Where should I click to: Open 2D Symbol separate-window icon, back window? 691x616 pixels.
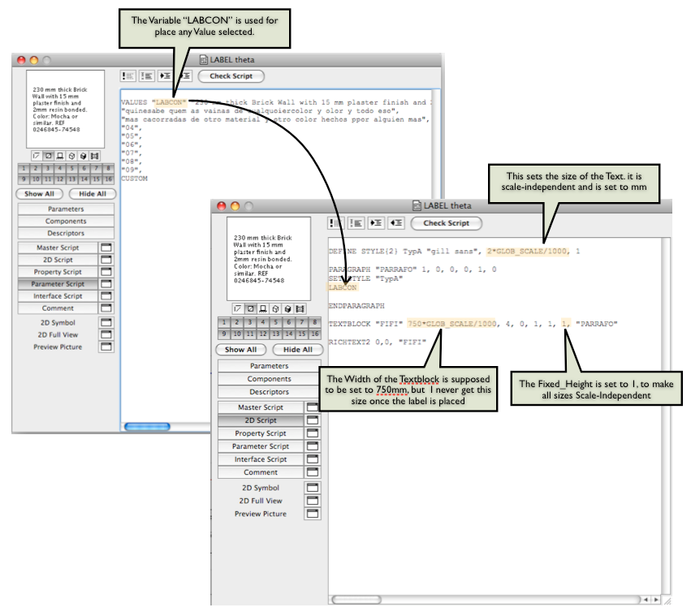point(106,322)
